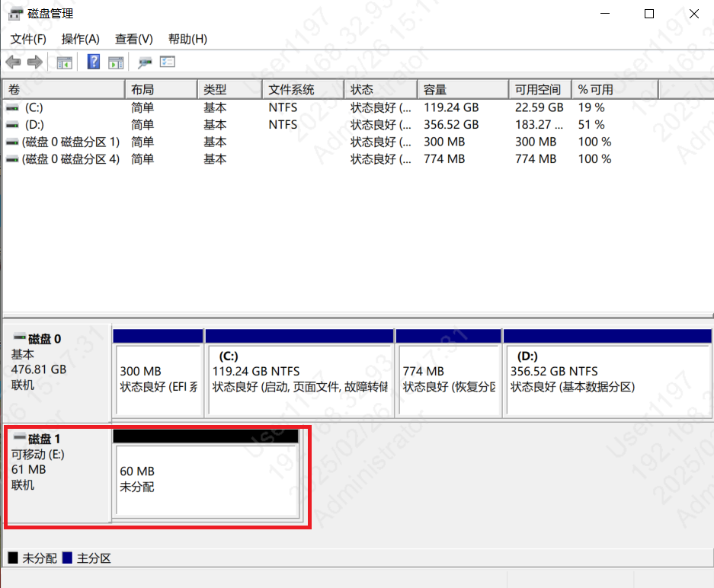
Task: Select the 60 MB unallocated space on 磁盘 1
Action: pos(206,476)
